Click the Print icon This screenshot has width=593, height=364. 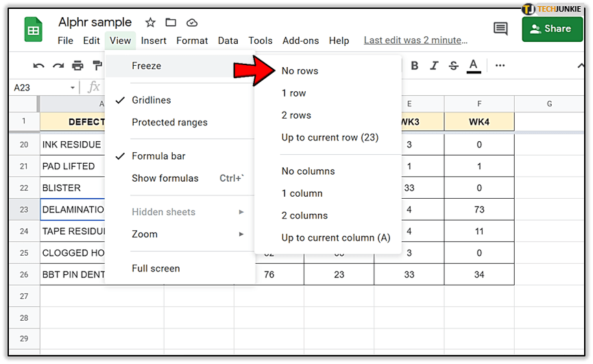(77, 66)
